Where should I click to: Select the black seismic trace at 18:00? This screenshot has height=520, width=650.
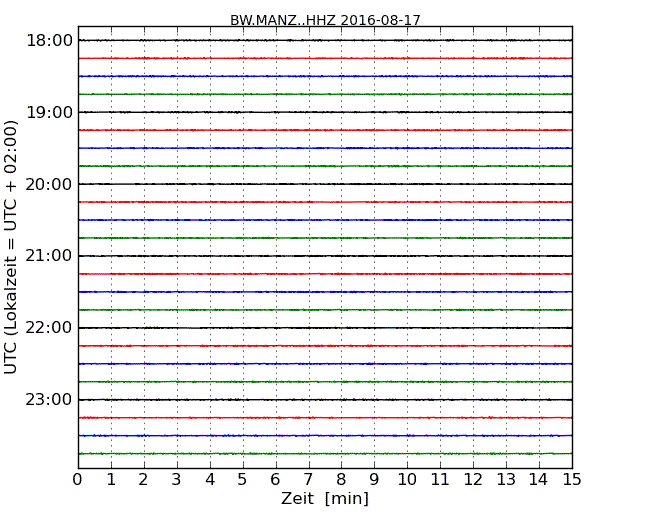[x=325, y=40]
